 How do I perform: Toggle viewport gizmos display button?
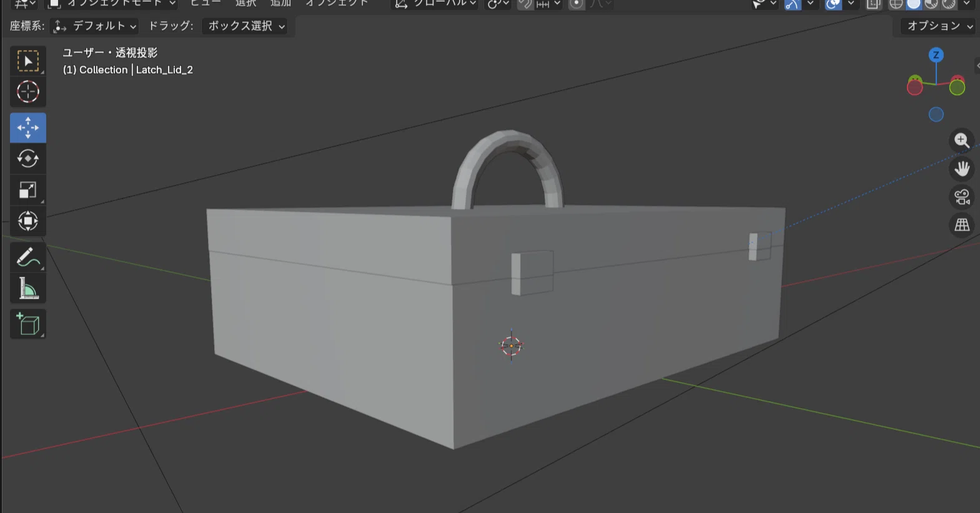point(793,4)
